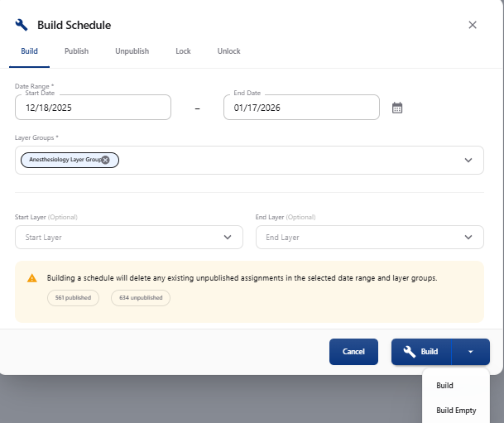Click the wrench icon beside Build Schedule title
Image resolution: width=504 pixels, height=423 pixels.
click(x=22, y=25)
